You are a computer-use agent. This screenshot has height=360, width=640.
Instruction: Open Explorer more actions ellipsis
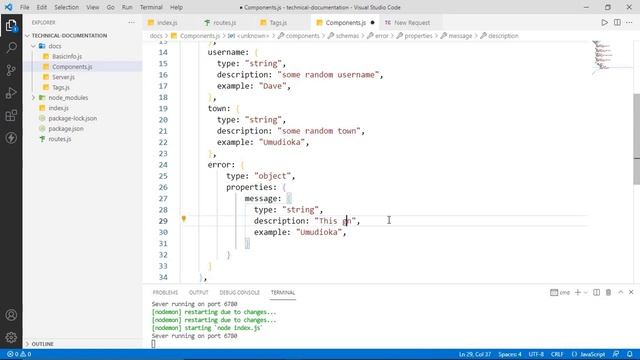pos(131,22)
